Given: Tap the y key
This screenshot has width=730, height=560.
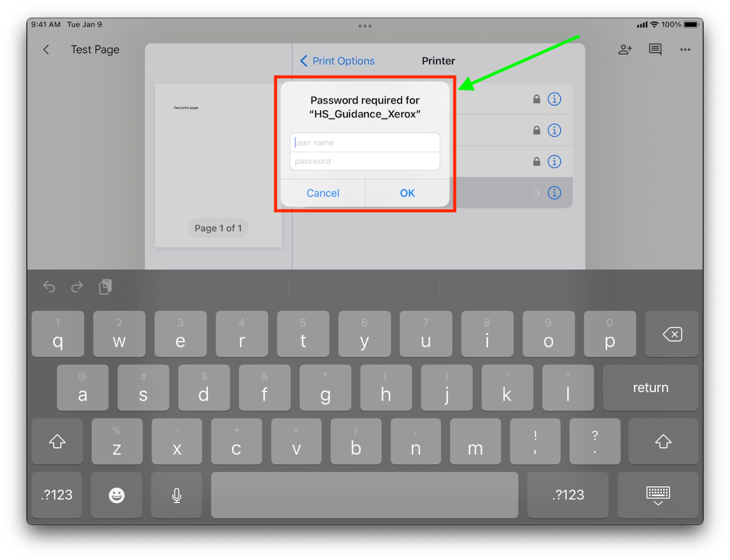Looking at the screenshot, I should coord(365,334).
